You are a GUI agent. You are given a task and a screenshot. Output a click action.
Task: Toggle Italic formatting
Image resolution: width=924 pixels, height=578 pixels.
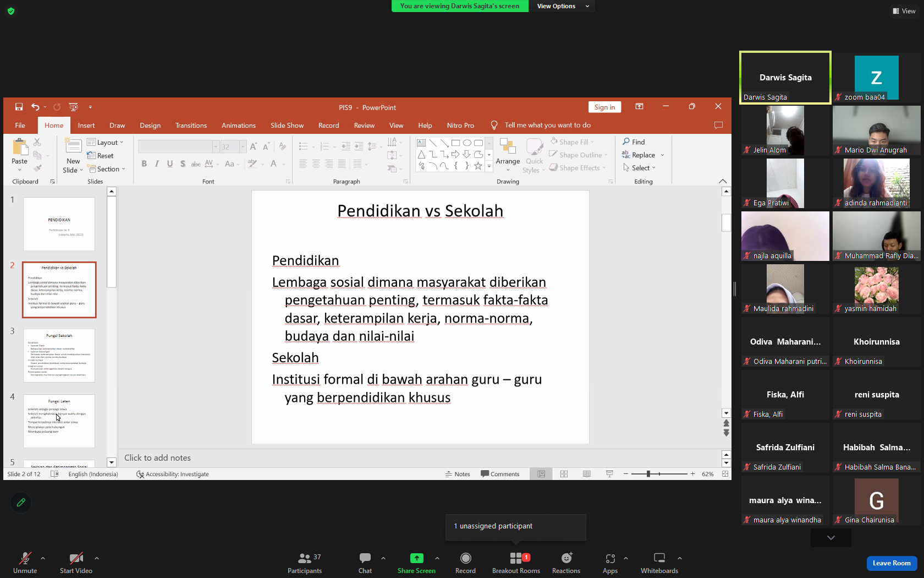pyautogui.click(x=157, y=163)
